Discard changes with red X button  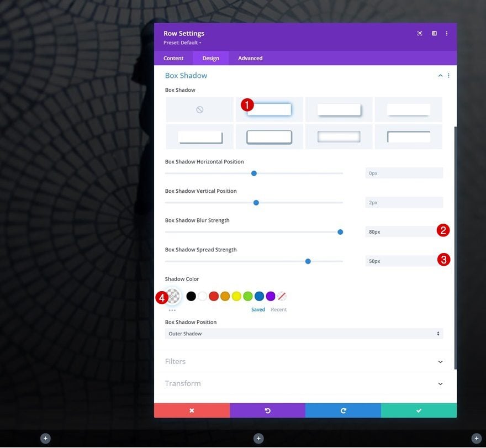[x=192, y=411]
